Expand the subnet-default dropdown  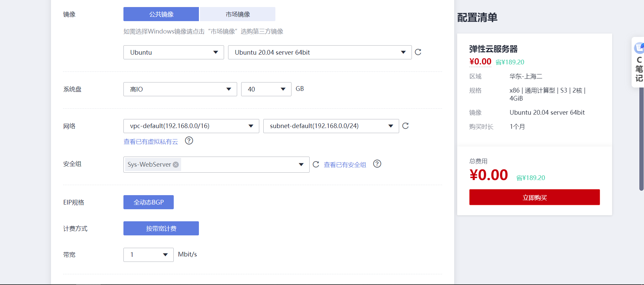(331, 126)
